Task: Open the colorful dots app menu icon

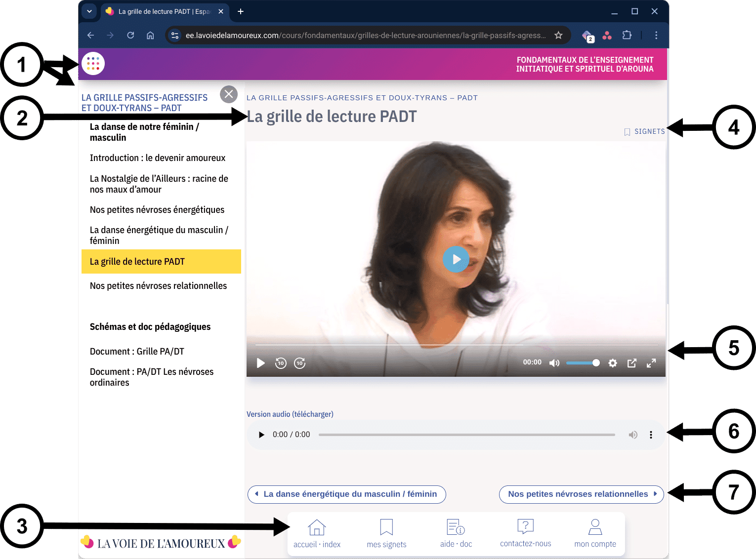Action: pos(93,64)
